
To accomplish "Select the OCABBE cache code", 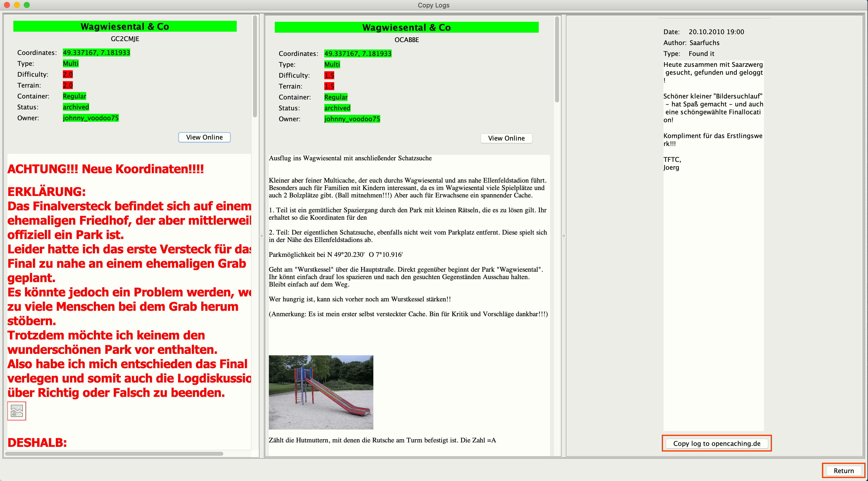I will pos(407,40).
